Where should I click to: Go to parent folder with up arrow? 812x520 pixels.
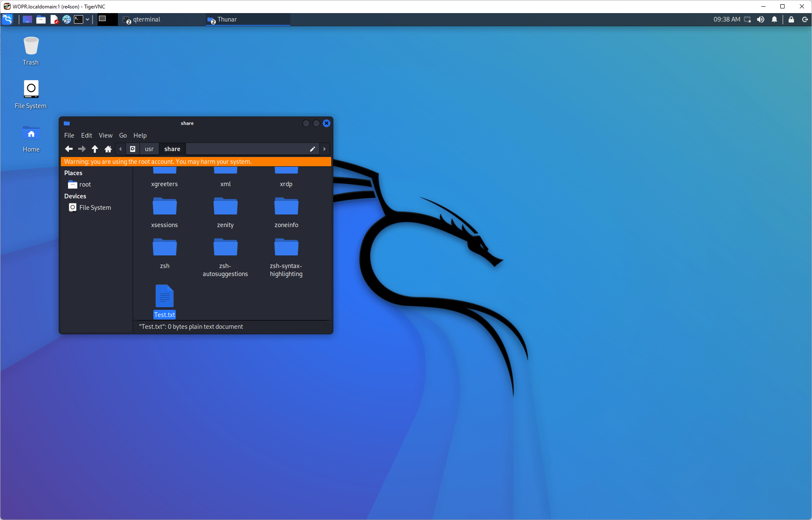point(95,149)
